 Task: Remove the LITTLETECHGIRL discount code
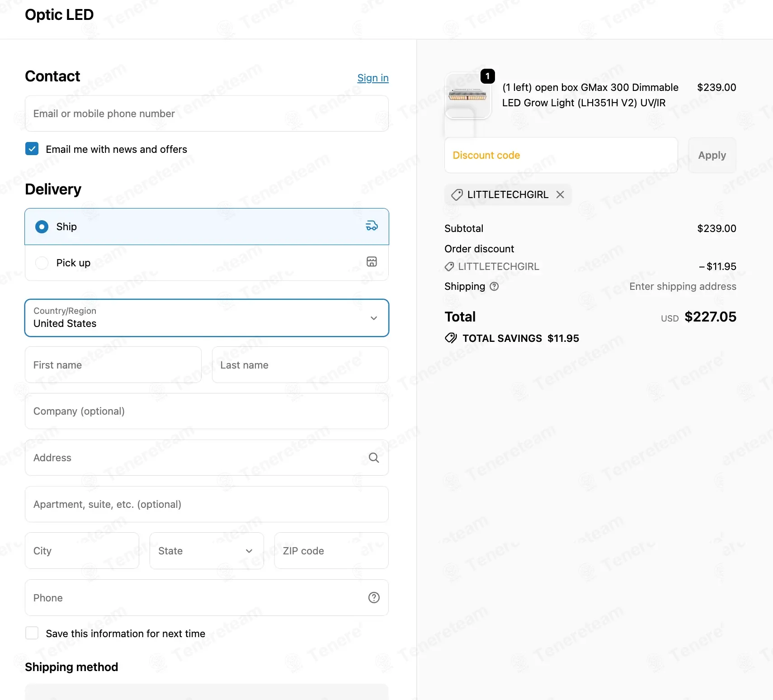click(560, 194)
